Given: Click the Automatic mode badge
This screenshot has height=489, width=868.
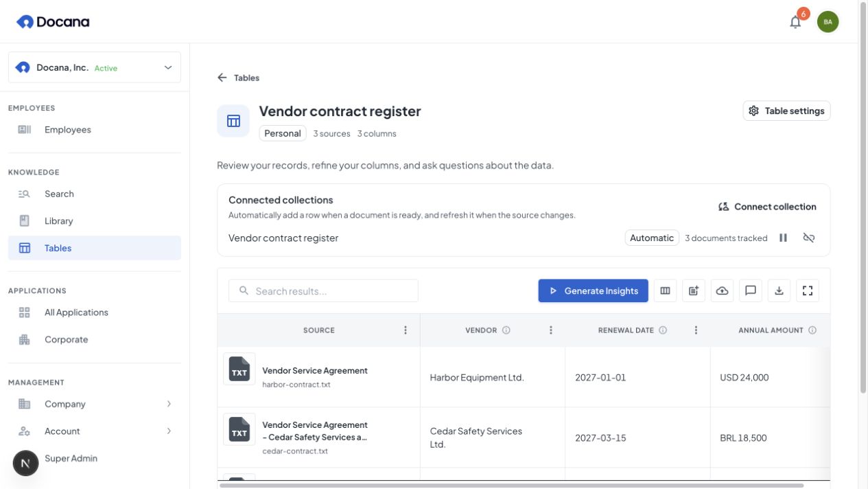Looking at the screenshot, I should pyautogui.click(x=652, y=238).
